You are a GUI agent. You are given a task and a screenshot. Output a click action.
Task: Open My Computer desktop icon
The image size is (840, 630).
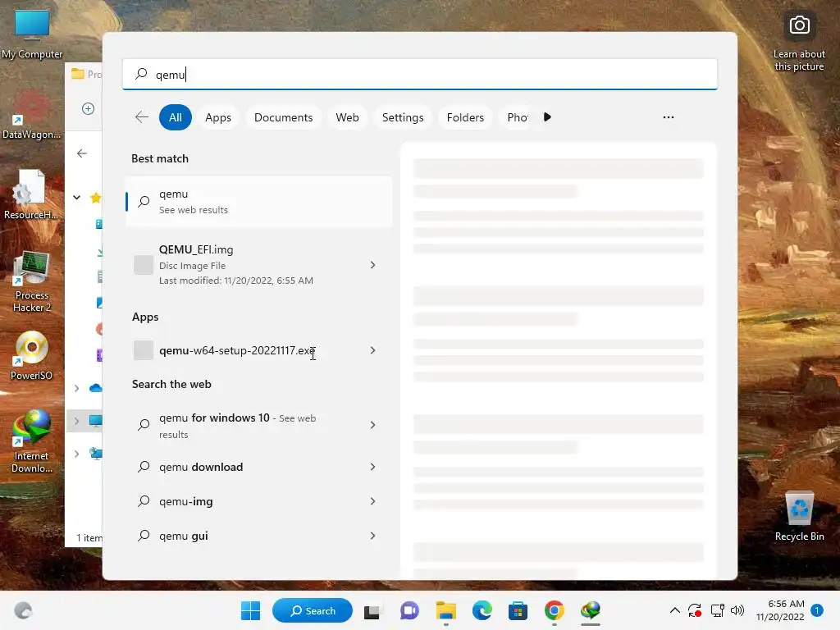point(32,33)
